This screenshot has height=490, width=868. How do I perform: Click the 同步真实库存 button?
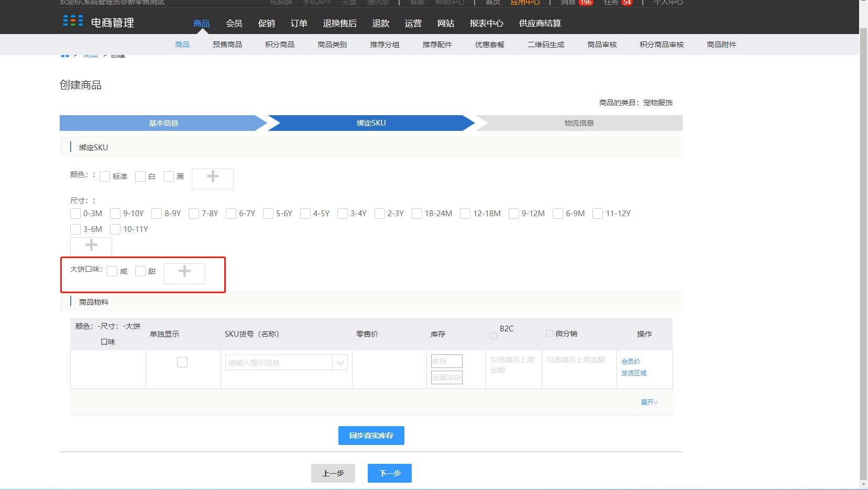(x=371, y=436)
